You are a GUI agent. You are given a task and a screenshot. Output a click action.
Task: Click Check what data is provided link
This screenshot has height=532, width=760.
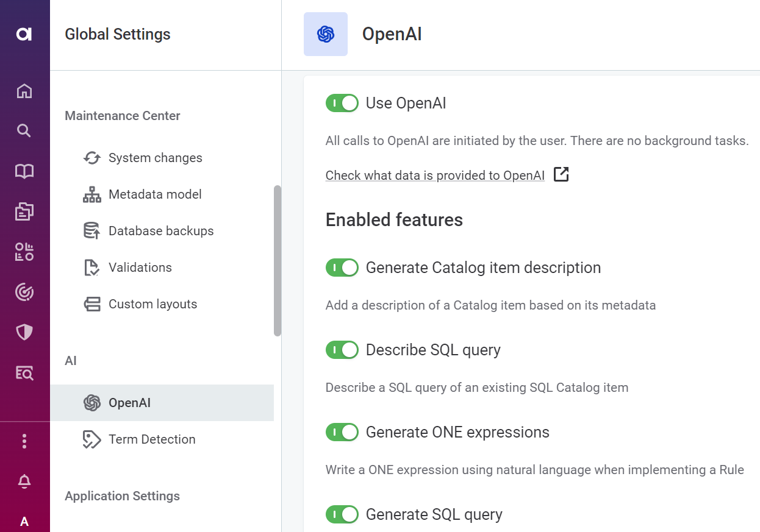click(x=435, y=176)
